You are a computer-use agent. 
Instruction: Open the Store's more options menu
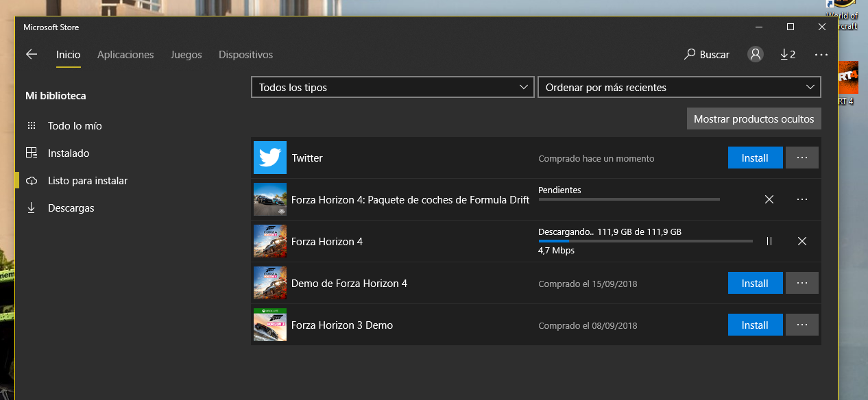[821, 55]
